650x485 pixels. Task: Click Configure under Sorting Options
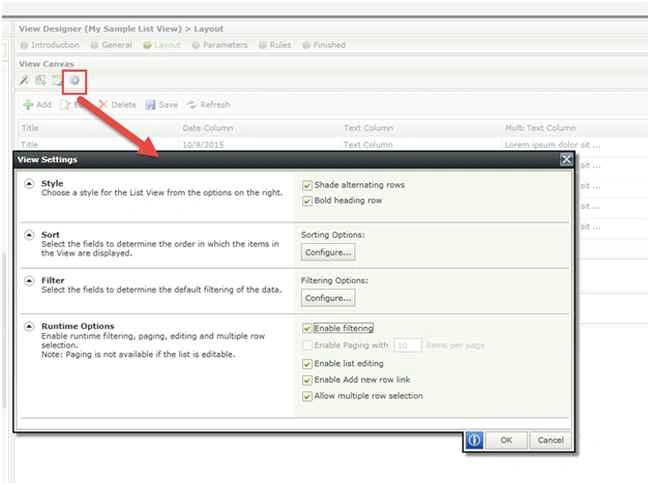[328, 252]
